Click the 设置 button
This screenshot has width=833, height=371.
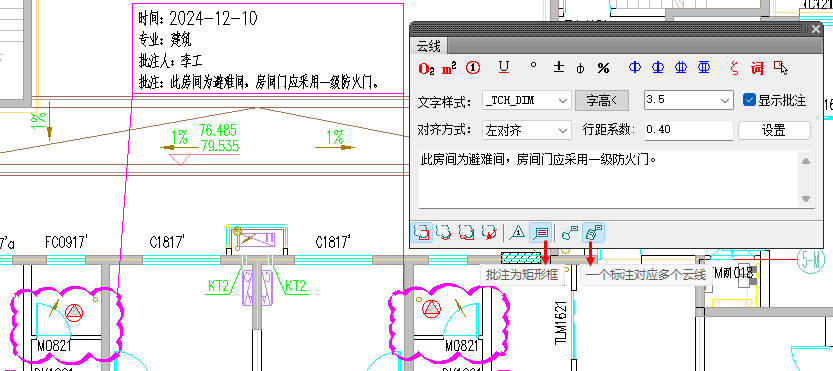[x=774, y=130]
